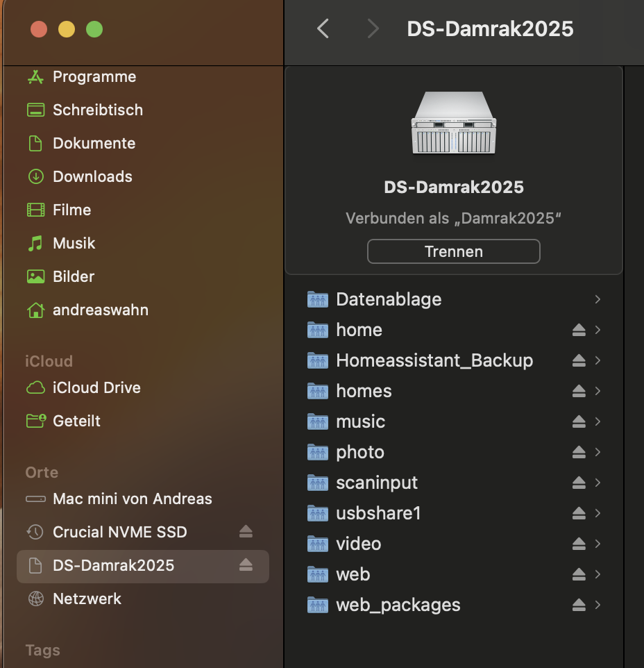Image resolution: width=644 pixels, height=668 pixels.
Task: Expand the music folder chevron
Action: click(x=598, y=421)
